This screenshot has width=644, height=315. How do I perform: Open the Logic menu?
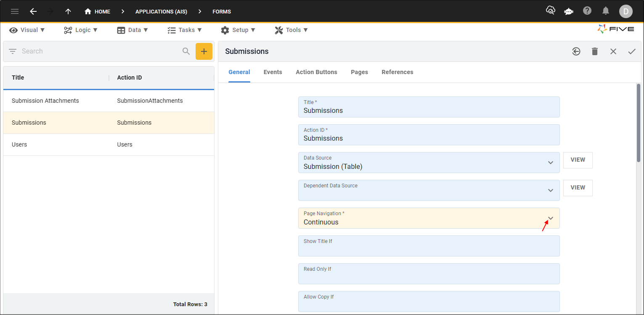(81, 30)
